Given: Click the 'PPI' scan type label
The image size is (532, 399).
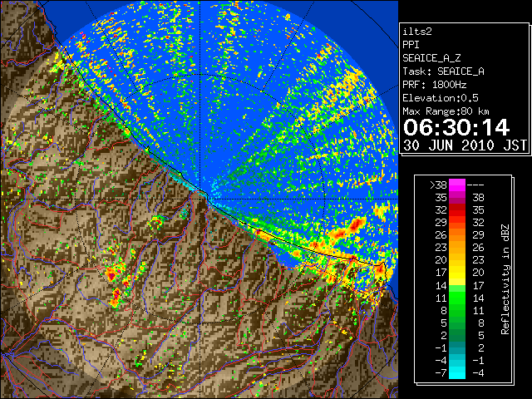Looking at the screenshot, I should click(x=411, y=45).
